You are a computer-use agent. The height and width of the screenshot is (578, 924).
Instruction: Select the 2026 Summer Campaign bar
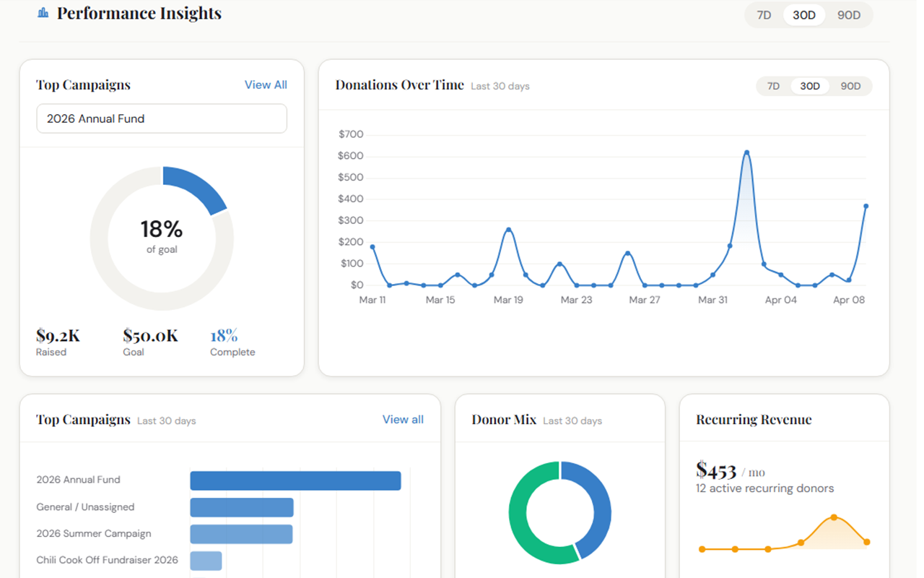pos(240,534)
